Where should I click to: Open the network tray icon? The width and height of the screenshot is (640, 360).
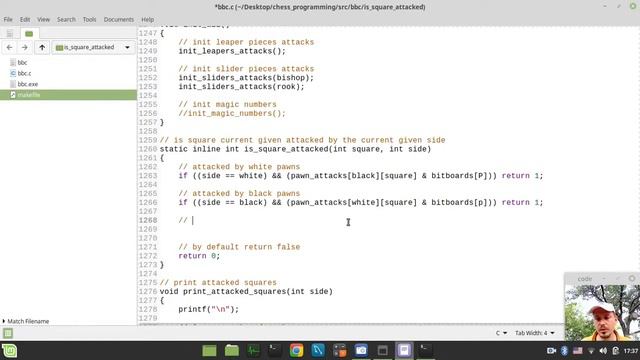pyautogui.click(x=591, y=351)
